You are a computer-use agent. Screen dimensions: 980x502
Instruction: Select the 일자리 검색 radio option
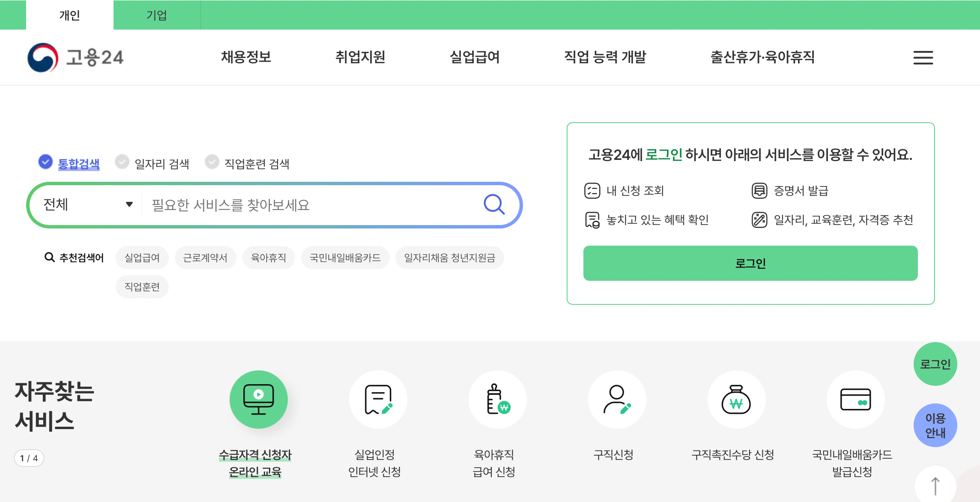pyautogui.click(x=122, y=162)
